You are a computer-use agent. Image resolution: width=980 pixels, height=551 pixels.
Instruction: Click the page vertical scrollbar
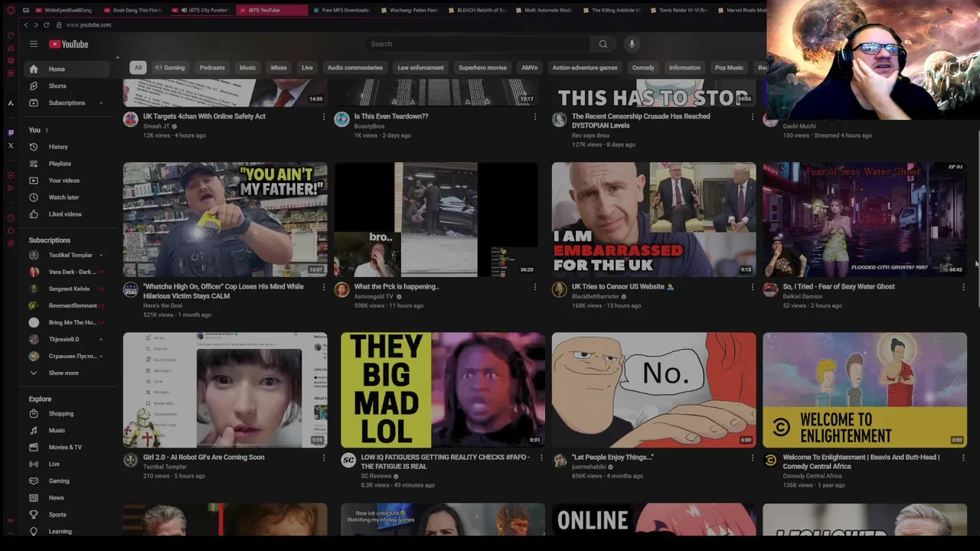click(x=978, y=218)
